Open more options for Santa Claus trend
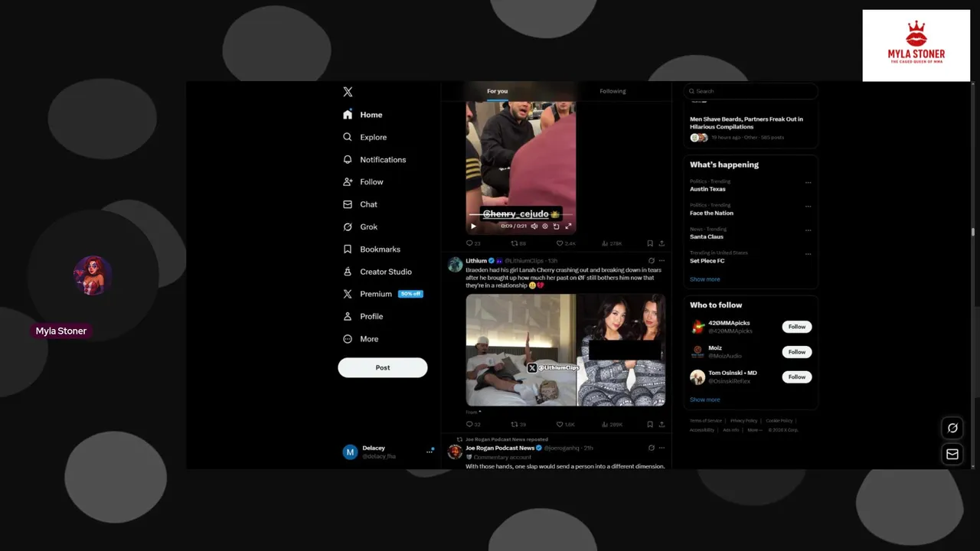 (x=808, y=230)
